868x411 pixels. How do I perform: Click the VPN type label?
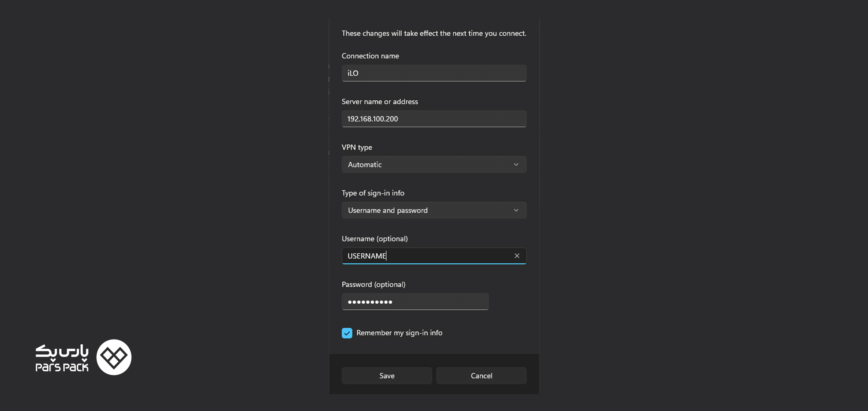tap(357, 147)
